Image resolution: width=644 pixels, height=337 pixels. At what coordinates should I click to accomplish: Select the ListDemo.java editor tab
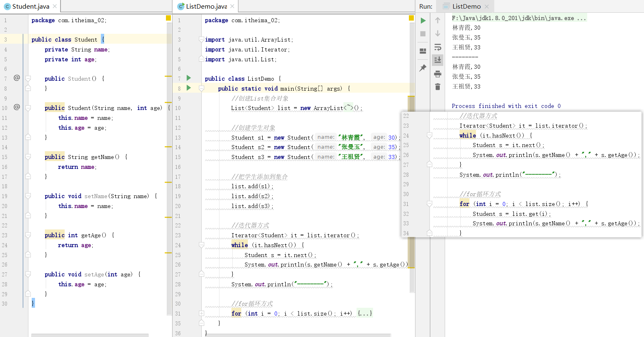click(206, 7)
